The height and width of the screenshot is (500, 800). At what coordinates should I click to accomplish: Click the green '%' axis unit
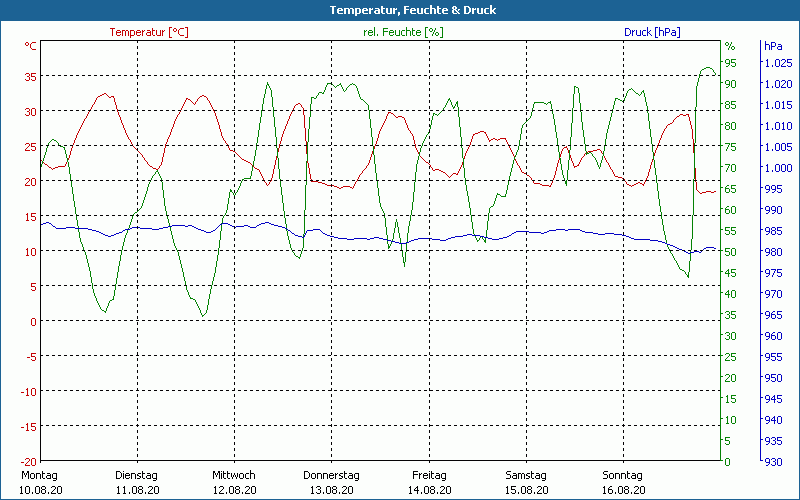[x=730, y=46]
